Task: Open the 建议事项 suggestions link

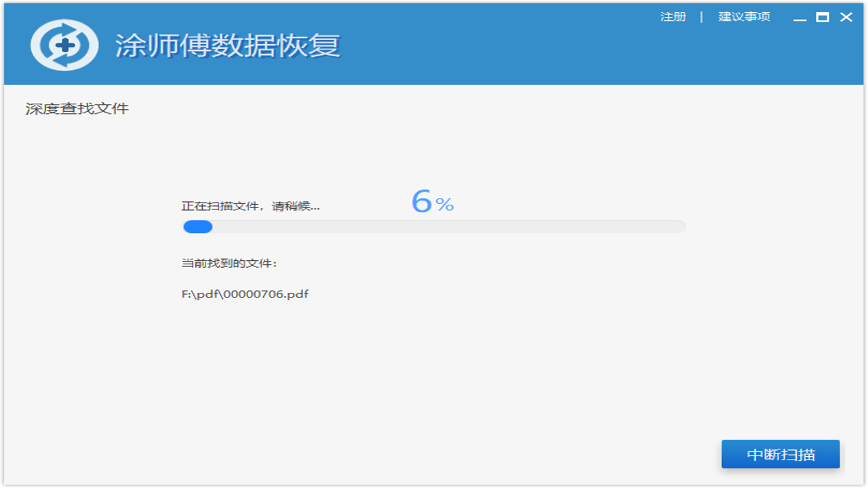Action: click(x=744, y=17)
